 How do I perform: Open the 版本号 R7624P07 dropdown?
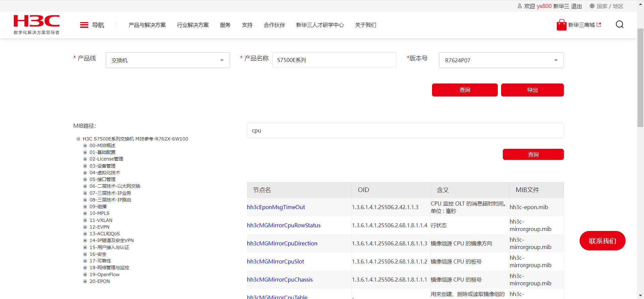click(x=501, y=60)
